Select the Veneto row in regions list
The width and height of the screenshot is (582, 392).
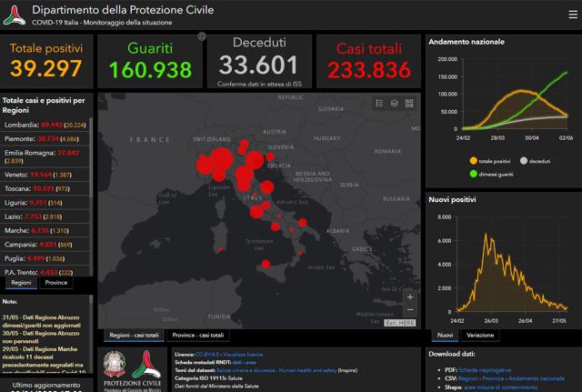click(x=45, y=175)
